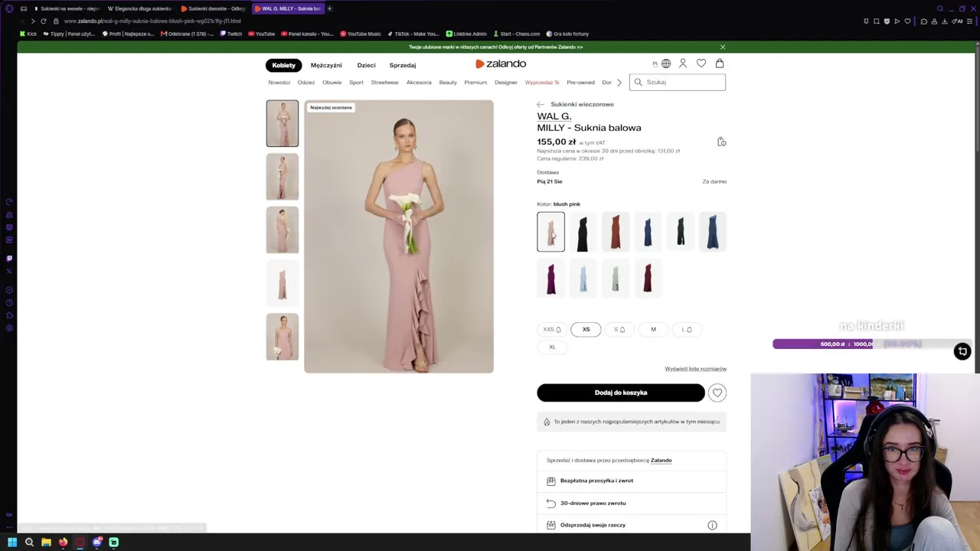Select size XXS with notify bell

(552, 329)
